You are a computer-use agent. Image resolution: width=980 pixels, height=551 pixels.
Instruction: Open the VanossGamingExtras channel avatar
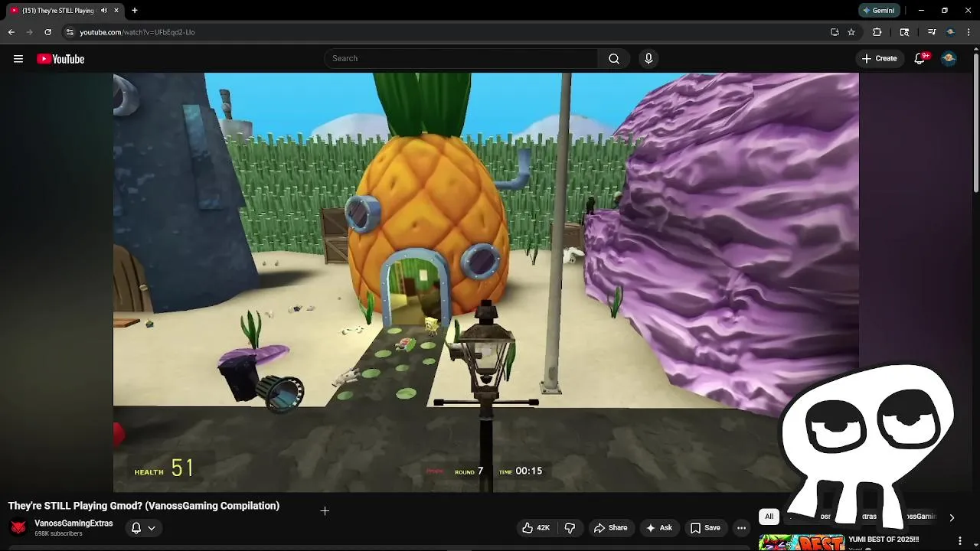pyautogui.click(x=18, y=527)
